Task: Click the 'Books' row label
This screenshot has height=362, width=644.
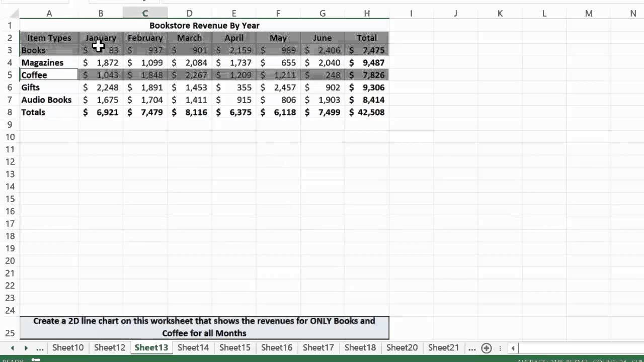Action: tap(49, 50)
